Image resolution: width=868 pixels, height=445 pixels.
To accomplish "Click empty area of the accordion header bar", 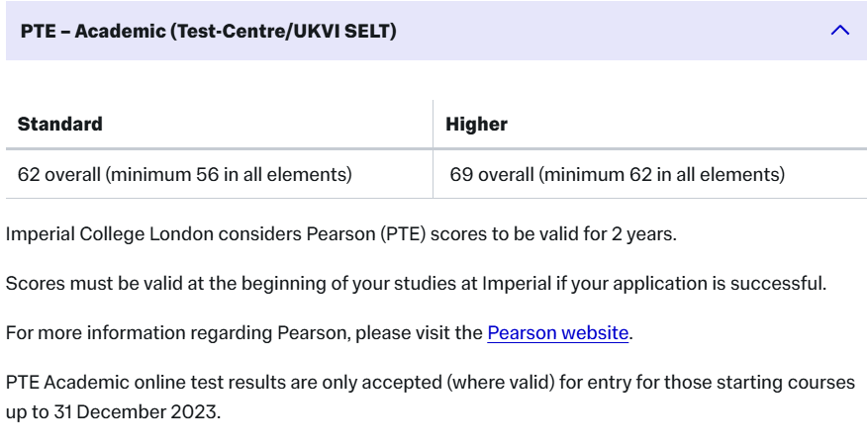I will point(614,32).
